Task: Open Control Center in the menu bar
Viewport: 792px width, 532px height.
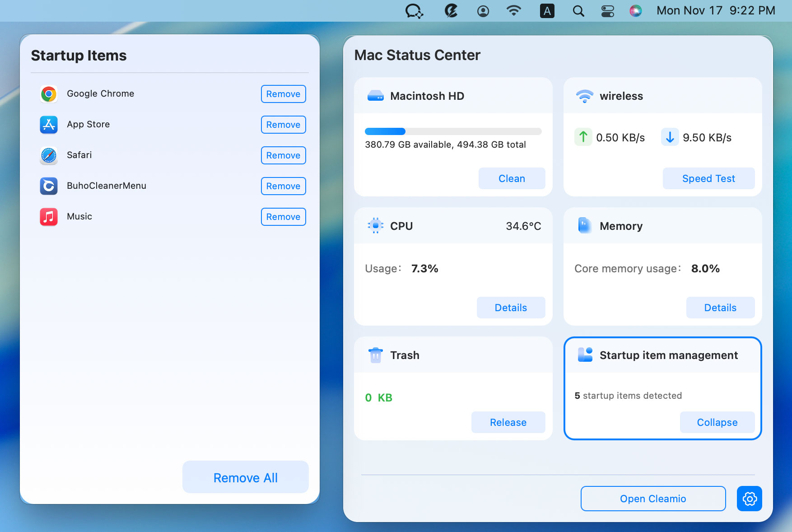Action: (x=607, y=11)
